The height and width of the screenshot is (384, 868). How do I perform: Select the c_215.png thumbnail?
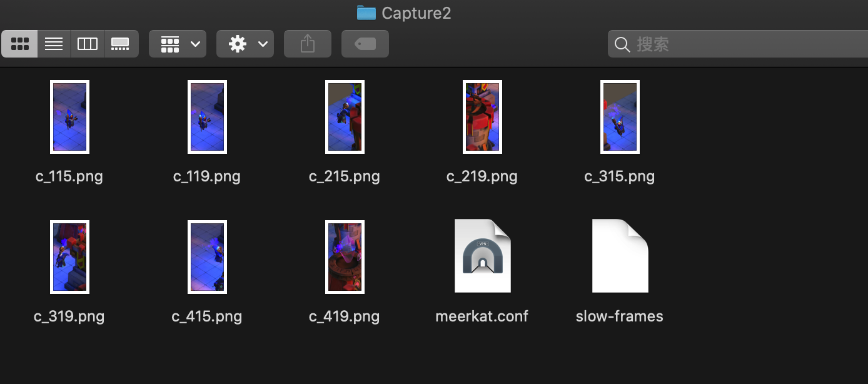click(345, 117)
